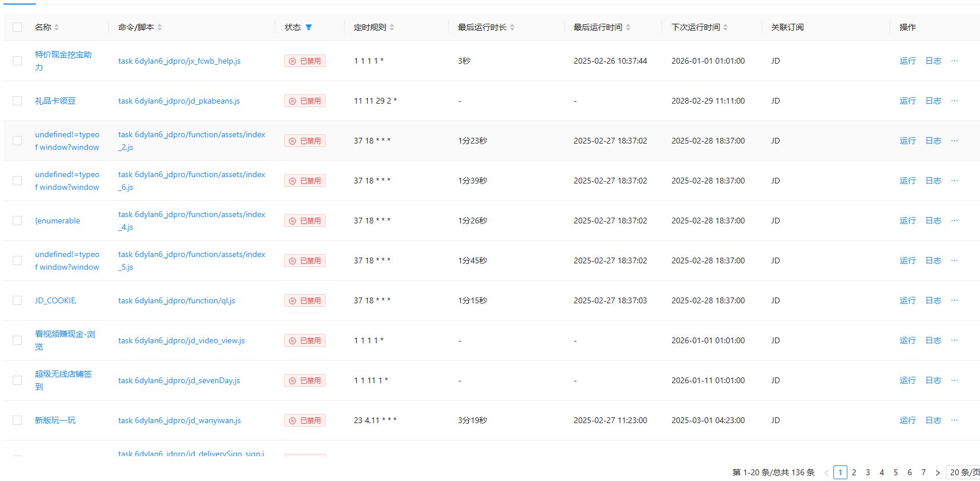Open more actions for 新版玩一玩 row
Image resolution: width=980 pixels, height=481 pixels.
[x=955, y=420]
